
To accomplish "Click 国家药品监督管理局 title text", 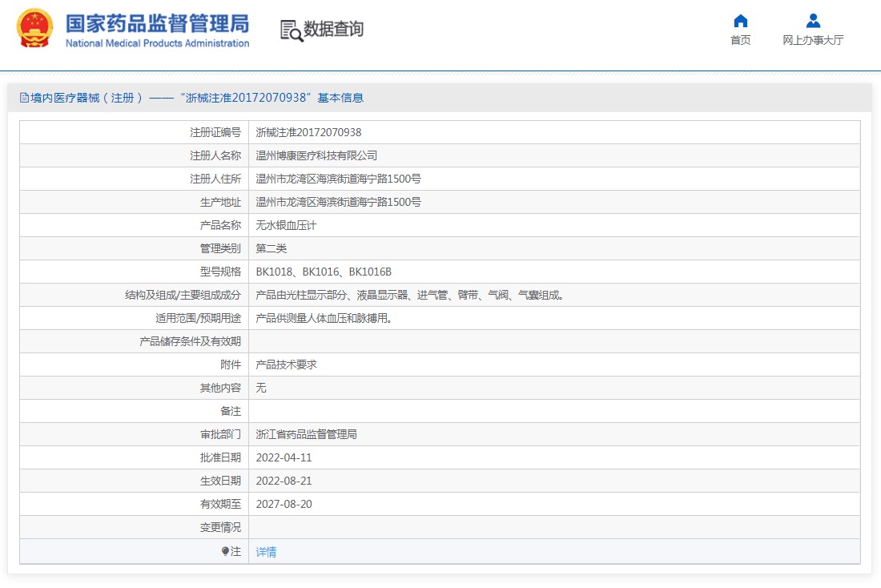I will pyautogui.click(x=157, y=23).
